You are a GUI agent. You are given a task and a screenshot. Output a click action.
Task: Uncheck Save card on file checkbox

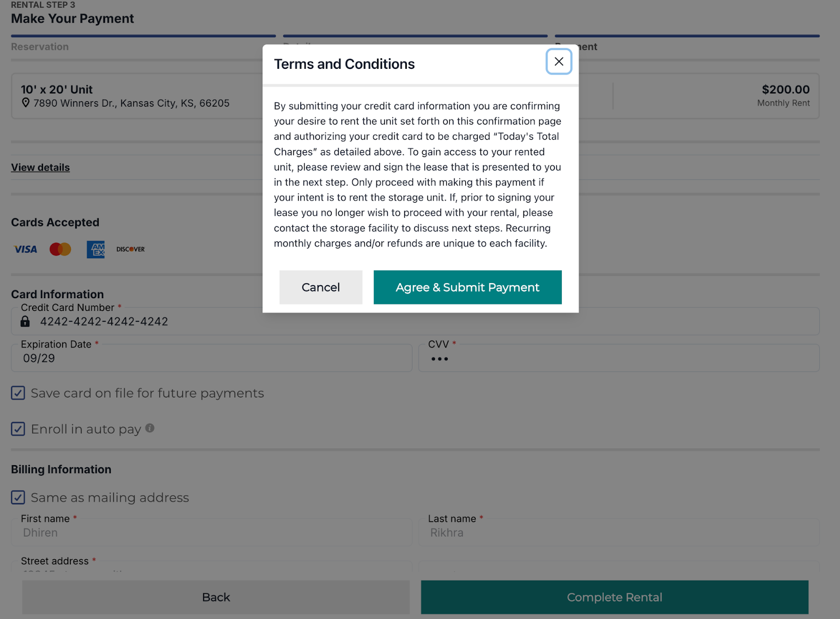[x=18, y=393]
